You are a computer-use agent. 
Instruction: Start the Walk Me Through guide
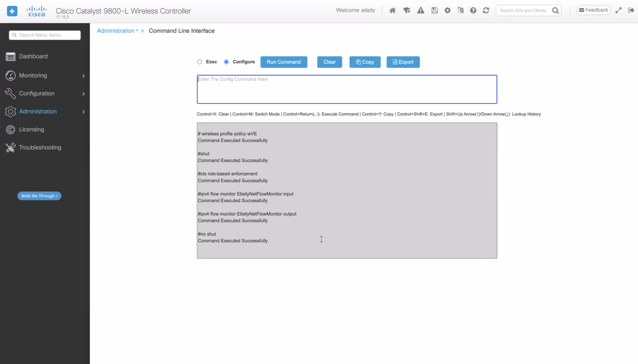coord(39,196)
